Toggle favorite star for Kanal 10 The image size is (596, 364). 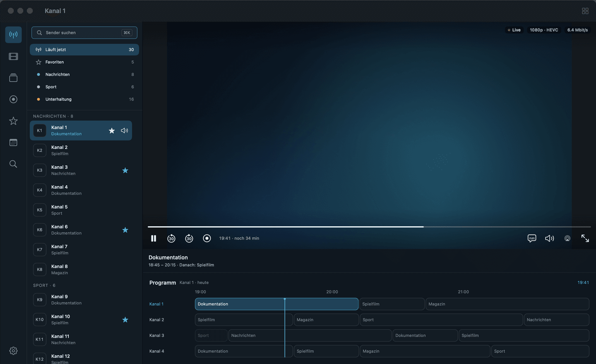[125, 320]
